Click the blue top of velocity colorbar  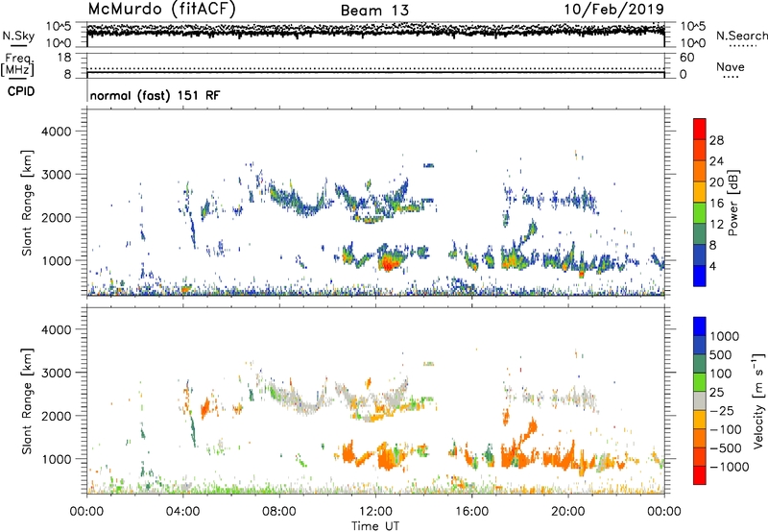point(700,326)
